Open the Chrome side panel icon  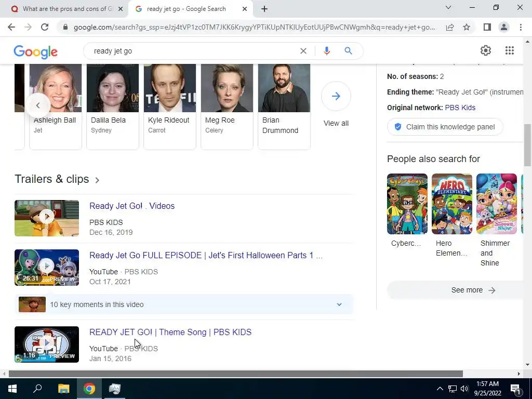pos(487,27)
